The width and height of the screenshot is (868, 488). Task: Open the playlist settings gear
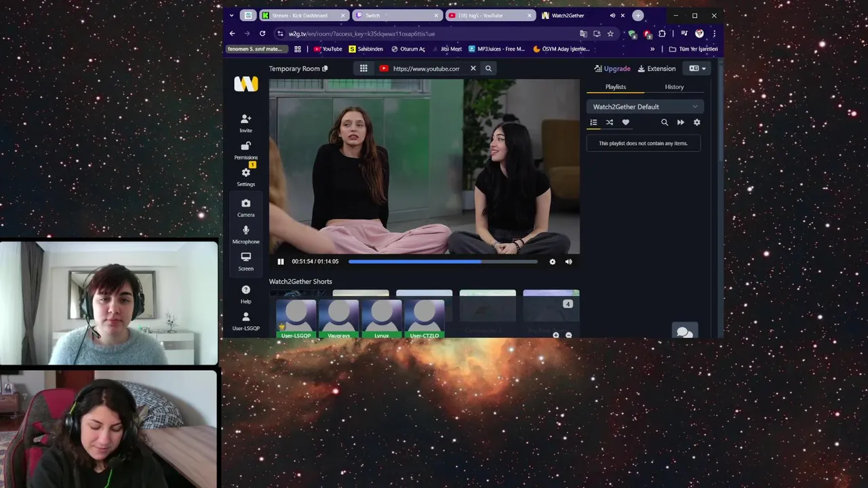(x=696, y=123)
